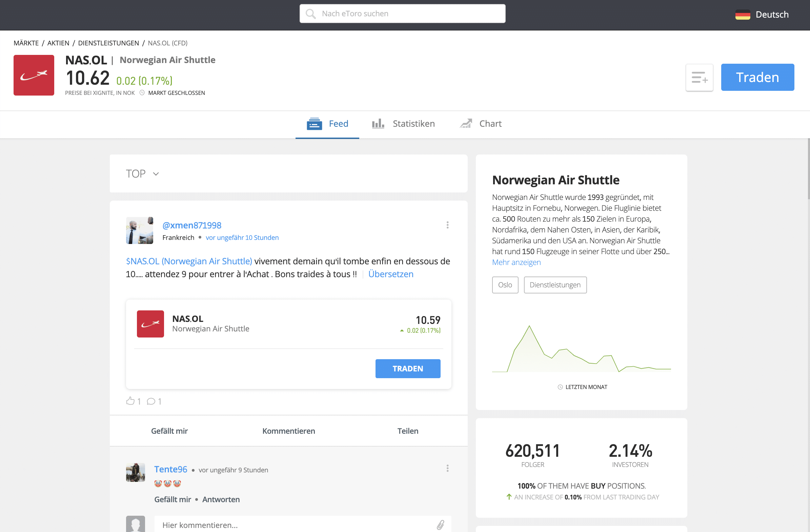Viewport: 810px width, 532px height.
Task: Click the clock icon by Letzten Monat
Action: [x=560, y=387]
